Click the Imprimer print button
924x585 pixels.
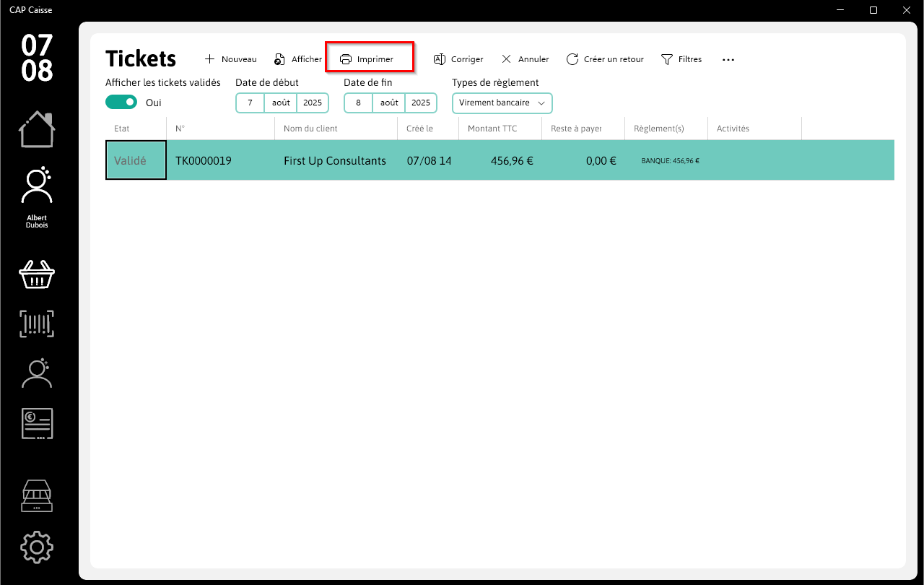pos(370,57)
